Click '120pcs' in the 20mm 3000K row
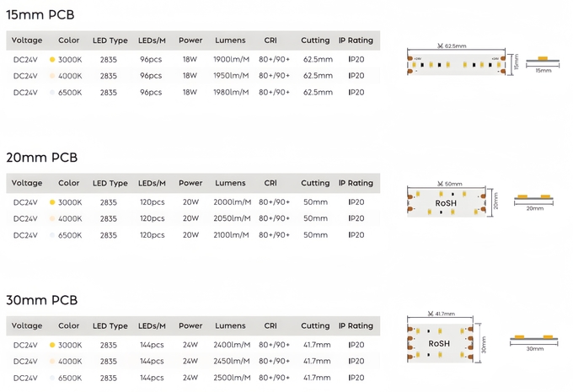 click(152, 202)
